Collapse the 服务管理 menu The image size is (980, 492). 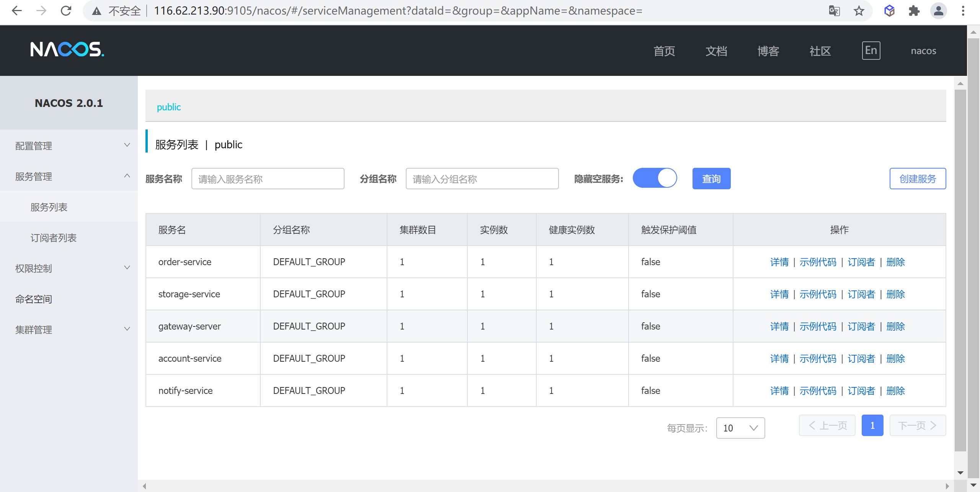point(69,176)
